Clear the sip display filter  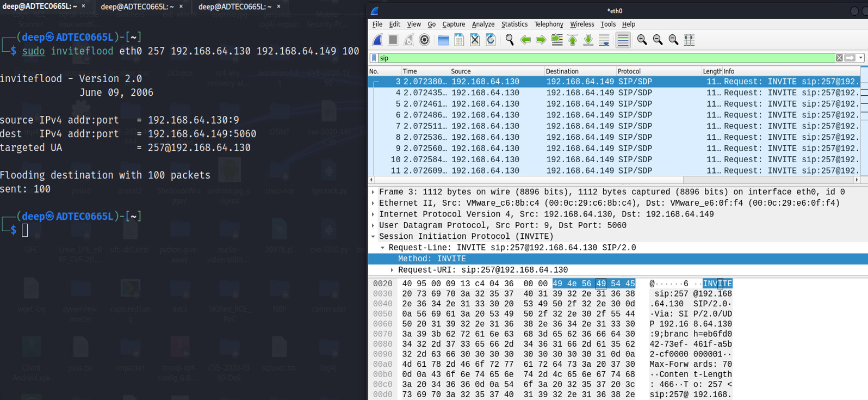[x=839, y=58]
